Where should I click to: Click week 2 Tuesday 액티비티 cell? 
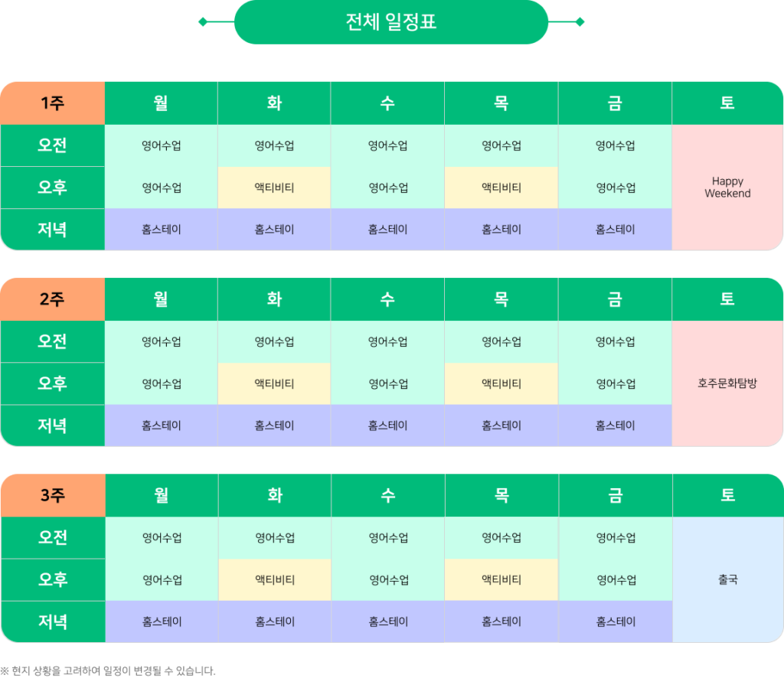(x=274, y=383)
